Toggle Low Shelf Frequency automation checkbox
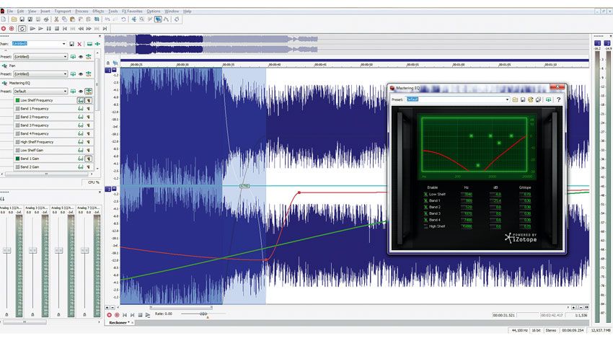 [x=17, y=100]
